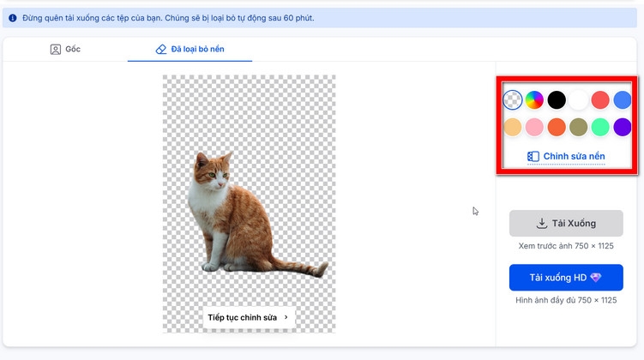Choose the white background color
Image resolution: width=644 pixels, height=360 pixels.
click(578, 99)
